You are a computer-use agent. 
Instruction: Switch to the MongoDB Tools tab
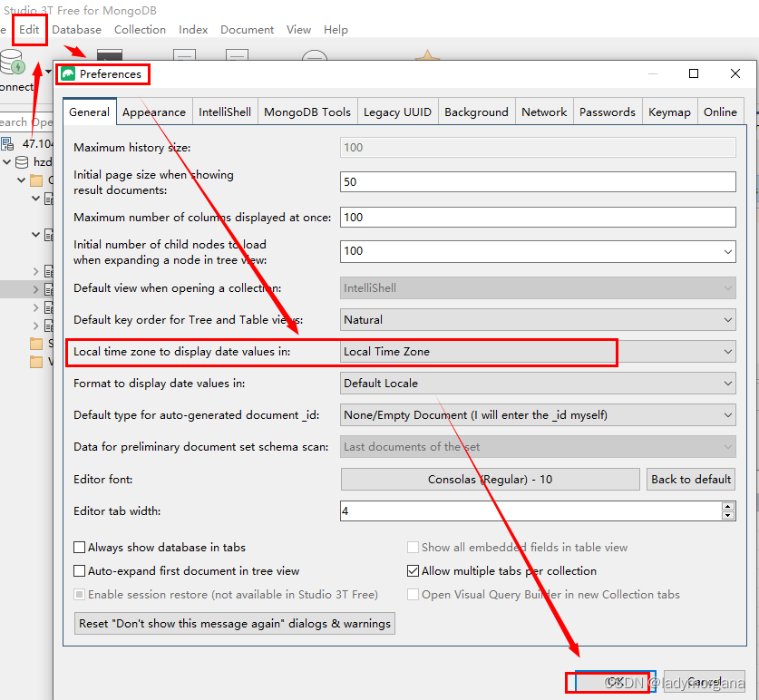[307, 112]
